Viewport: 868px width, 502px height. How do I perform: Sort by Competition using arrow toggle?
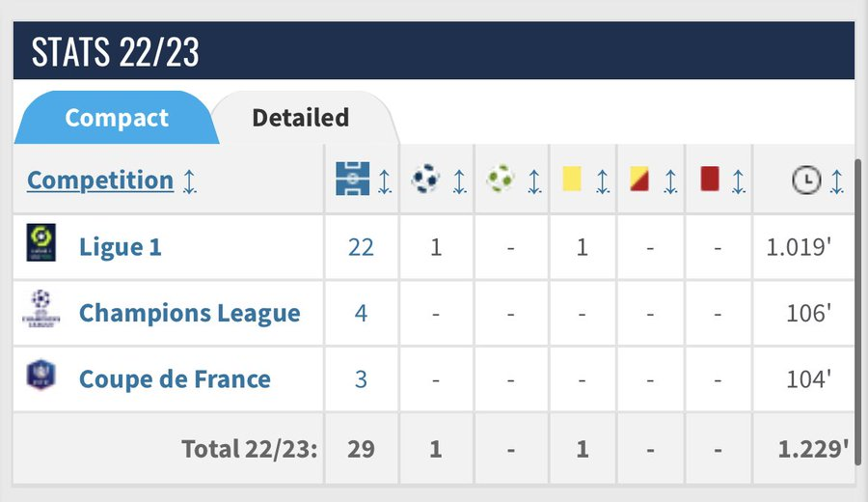[189, 181]
